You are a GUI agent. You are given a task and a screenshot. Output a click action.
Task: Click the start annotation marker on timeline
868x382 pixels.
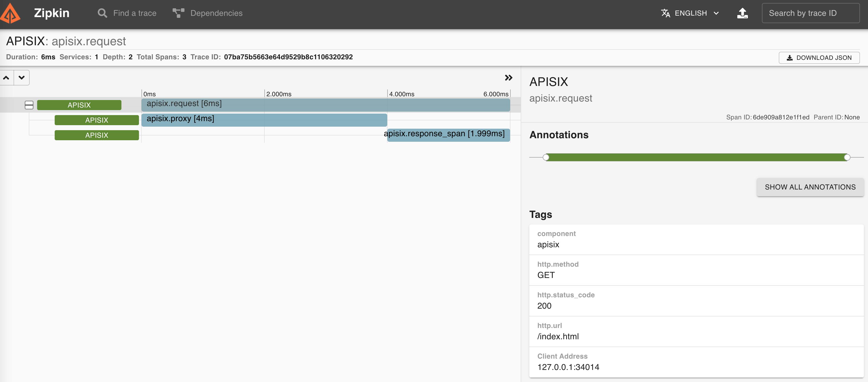pyautogui.click(x=546, y=157)
